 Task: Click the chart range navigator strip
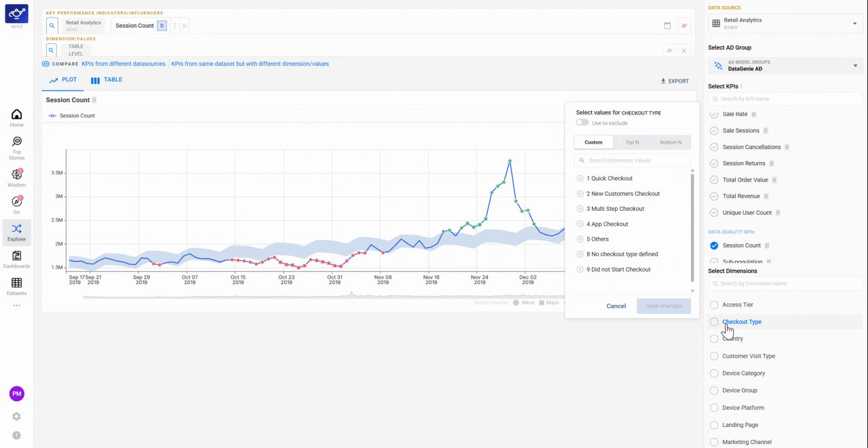[324, 294]
